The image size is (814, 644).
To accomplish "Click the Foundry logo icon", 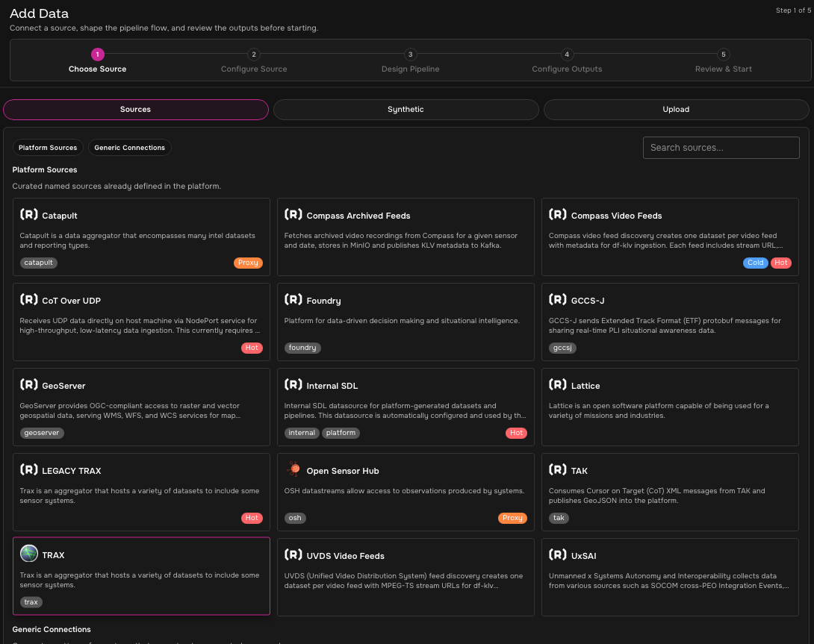I will pos(293,299).
